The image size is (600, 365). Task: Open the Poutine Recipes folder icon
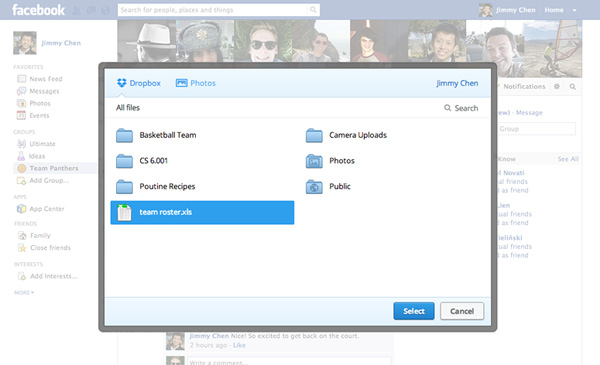click(x=124, y=187)
